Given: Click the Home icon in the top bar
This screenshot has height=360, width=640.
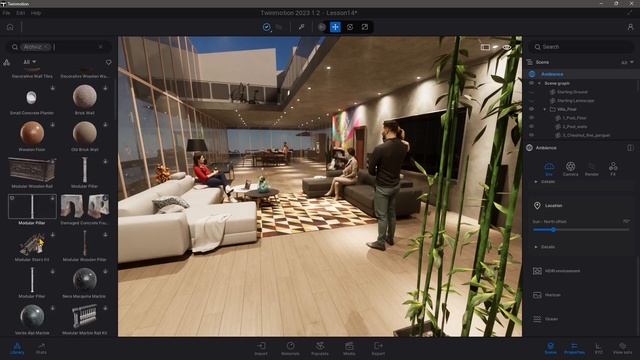Looking at the screenshot, I should pos(10,27).
